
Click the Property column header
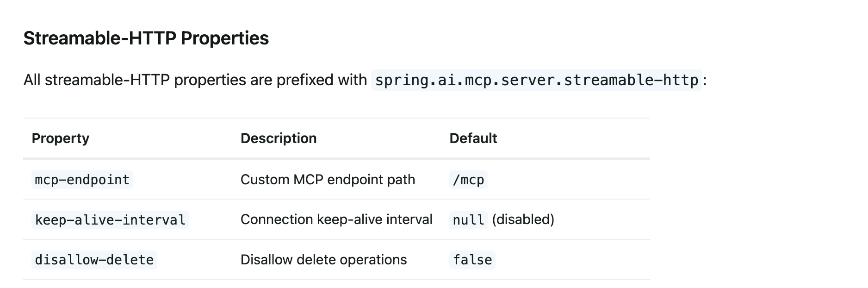[x=60, y=138]
